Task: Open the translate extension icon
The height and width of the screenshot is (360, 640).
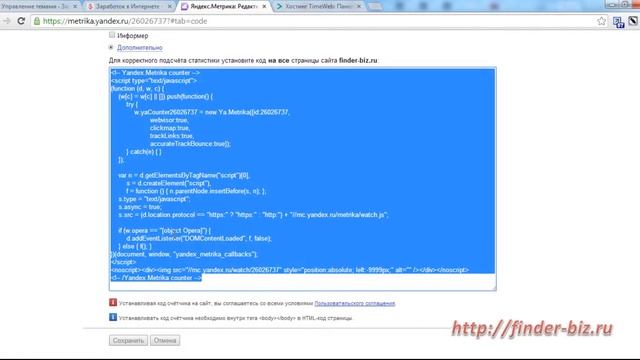Action: (x=618, y=22)
